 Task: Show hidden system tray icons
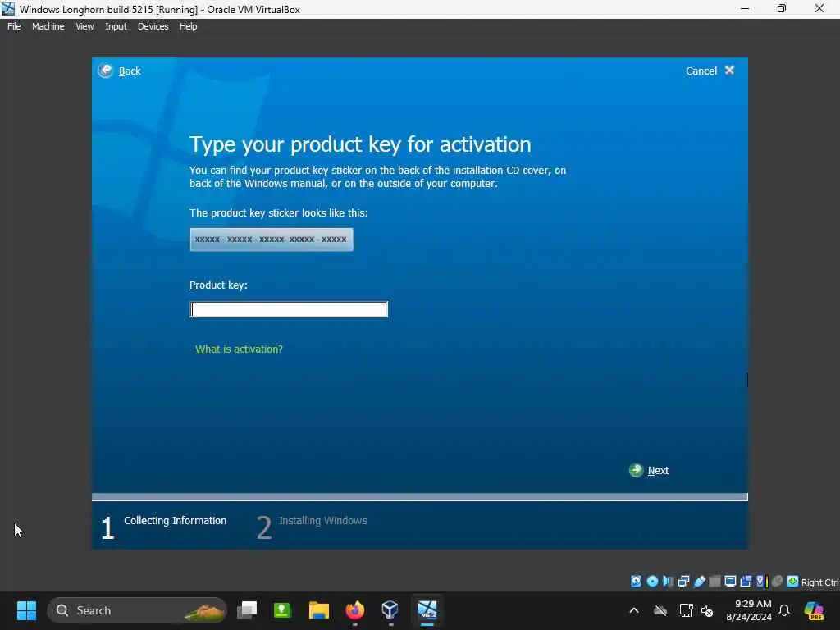click(x=634, y=610)
